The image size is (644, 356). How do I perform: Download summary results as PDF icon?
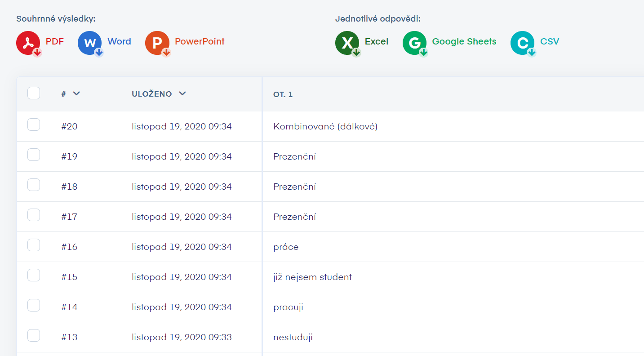[x=28, y=43]
